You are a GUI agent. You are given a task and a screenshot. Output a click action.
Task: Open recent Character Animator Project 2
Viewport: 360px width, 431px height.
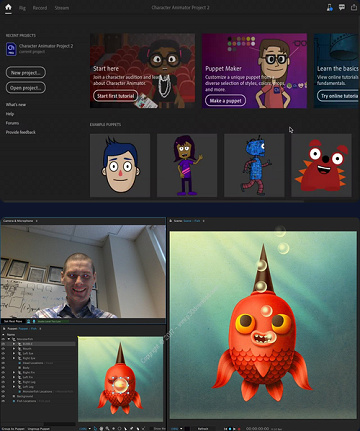click(x=39, y=49)
